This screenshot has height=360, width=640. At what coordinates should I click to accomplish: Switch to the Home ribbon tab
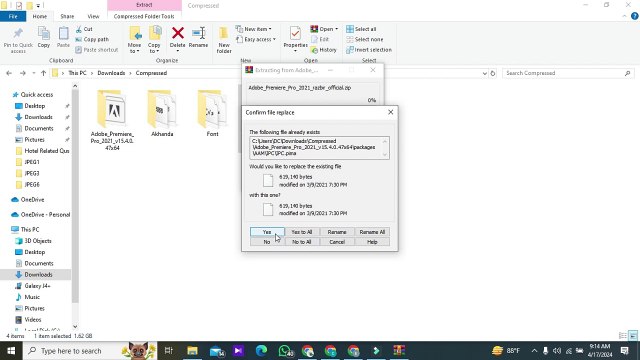coord(40,16)
